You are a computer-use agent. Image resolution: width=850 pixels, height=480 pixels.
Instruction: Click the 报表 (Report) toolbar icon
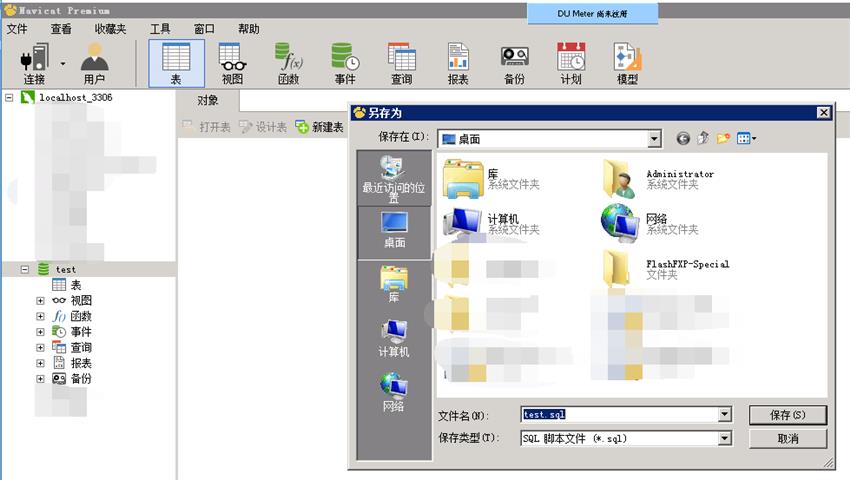coord(458,62)
